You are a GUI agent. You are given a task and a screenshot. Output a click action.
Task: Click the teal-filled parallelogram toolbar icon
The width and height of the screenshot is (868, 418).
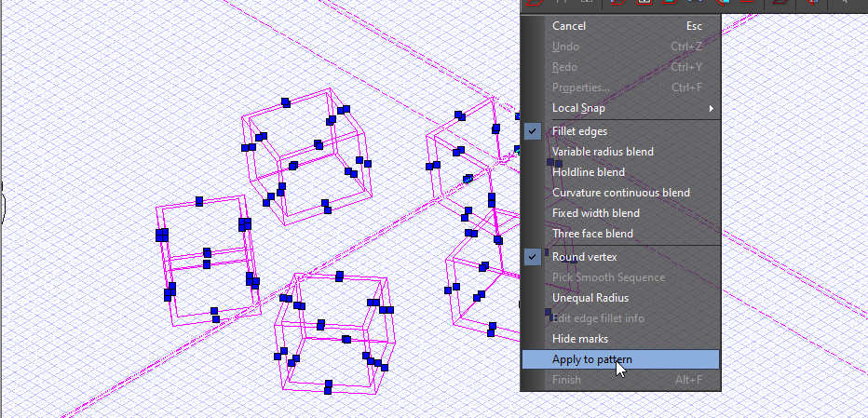point(671,2)
